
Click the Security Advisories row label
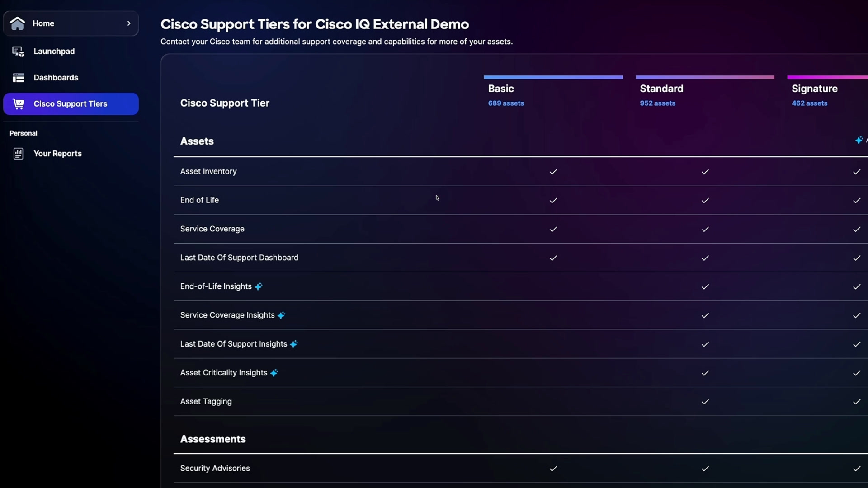point(215,469)
